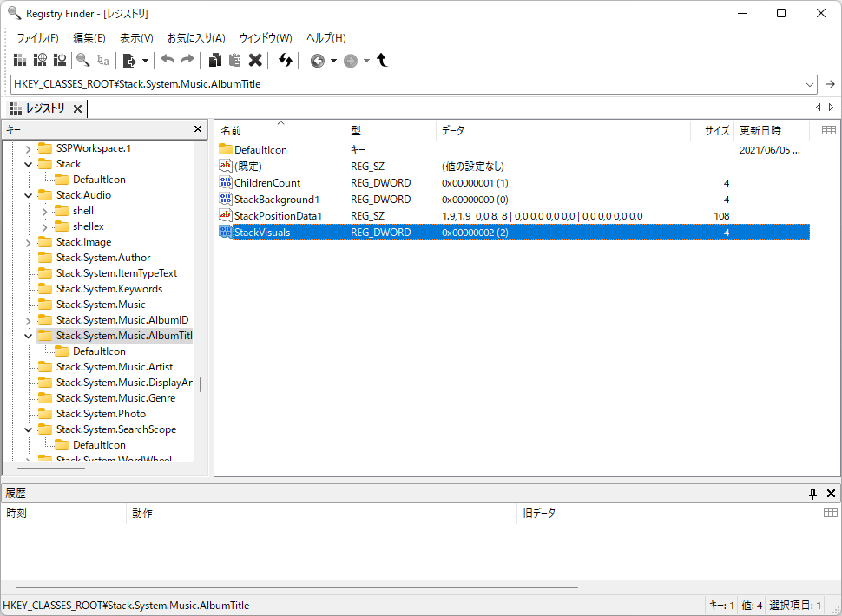Undo the last registry change
Screen dimensions: 842x616
[167, 59]
